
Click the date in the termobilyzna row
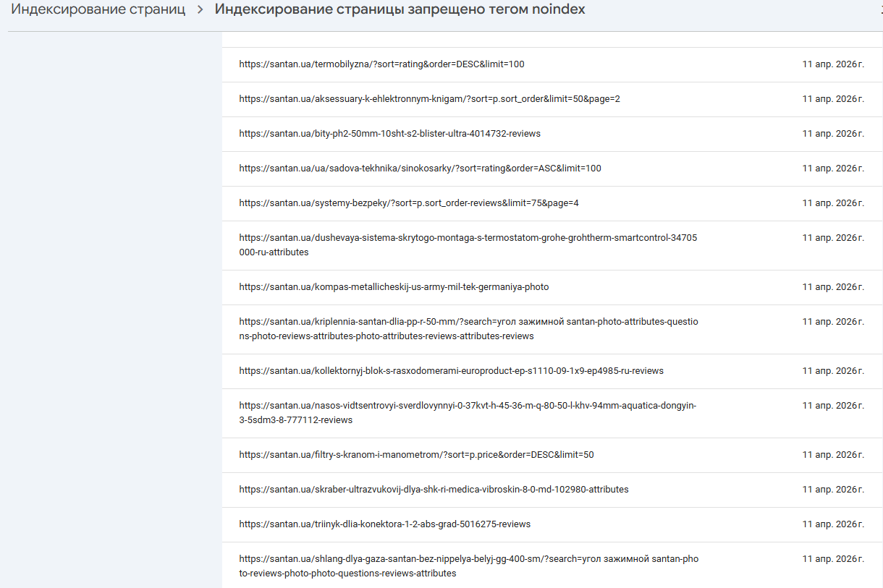pyautogui.click(x=833, y=64)
